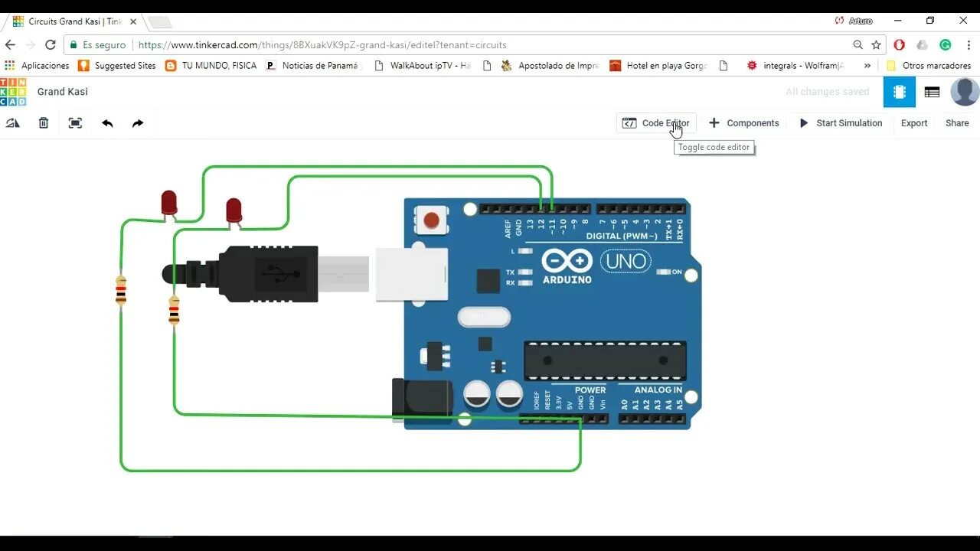Click the browser back arrow
This screenshot has width=980, height=551.
[11, 44]
